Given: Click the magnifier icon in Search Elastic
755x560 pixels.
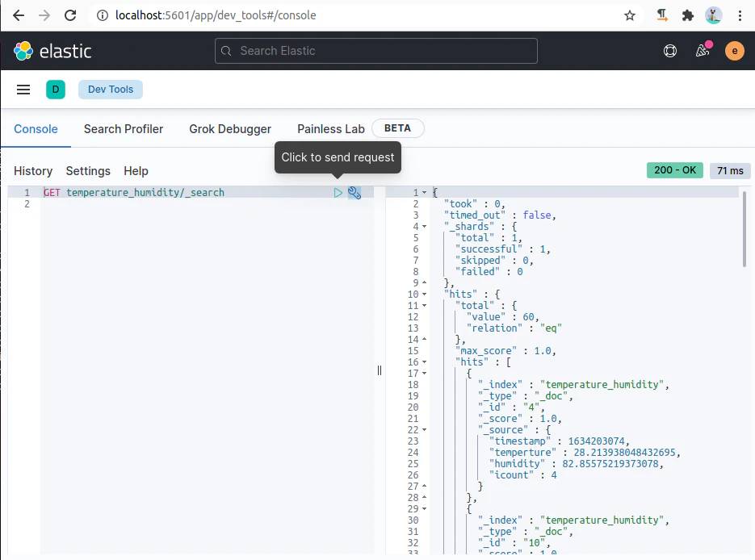Looking at the screenshot, I should click(226, 51).
